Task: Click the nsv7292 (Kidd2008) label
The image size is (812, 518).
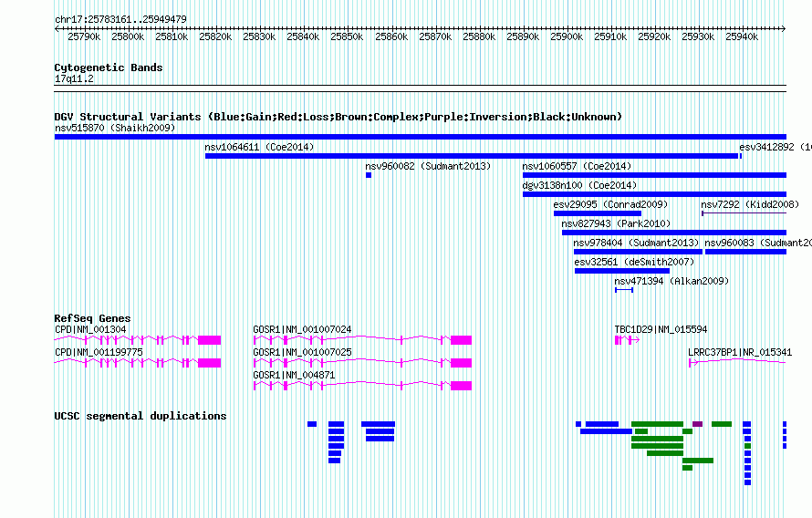Action: pyautogui.click(x=750, y=204)
